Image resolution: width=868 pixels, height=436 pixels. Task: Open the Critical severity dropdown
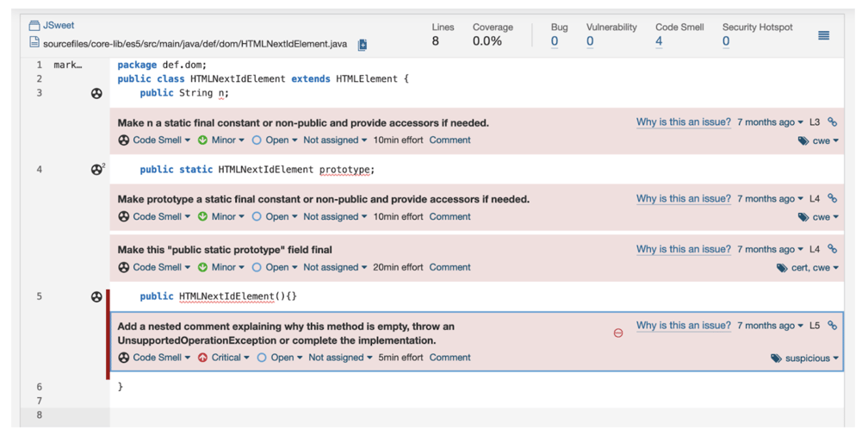coord(225,358)
